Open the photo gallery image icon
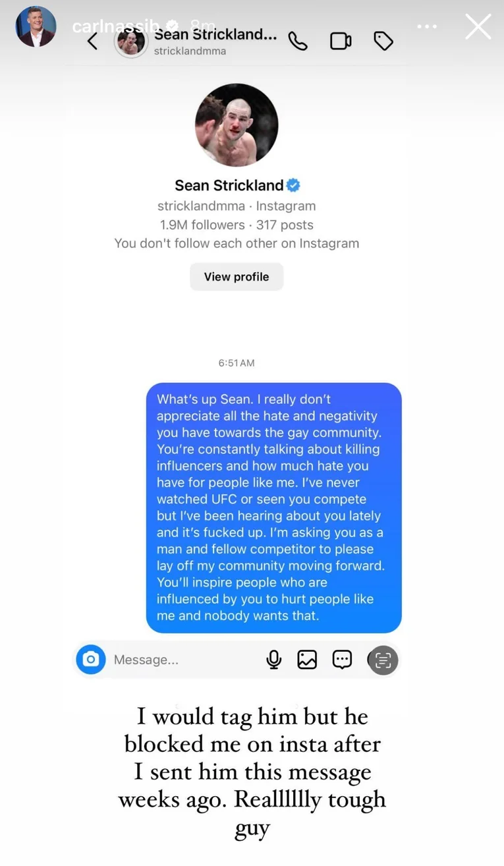 [307, 659]
